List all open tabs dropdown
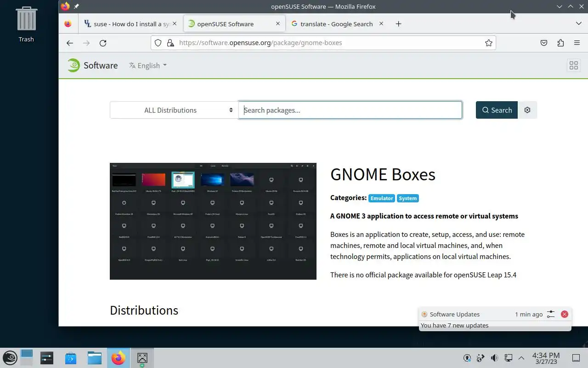Image resolution: width=588 pixels, height=368 pixels. pyautogui.click(x=578, y=24)
